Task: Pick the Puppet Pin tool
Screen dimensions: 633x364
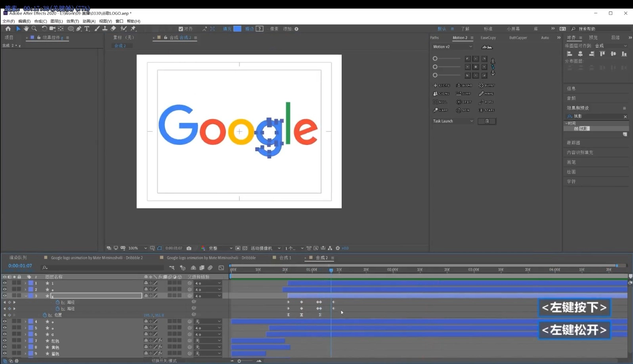Action: 133,29
